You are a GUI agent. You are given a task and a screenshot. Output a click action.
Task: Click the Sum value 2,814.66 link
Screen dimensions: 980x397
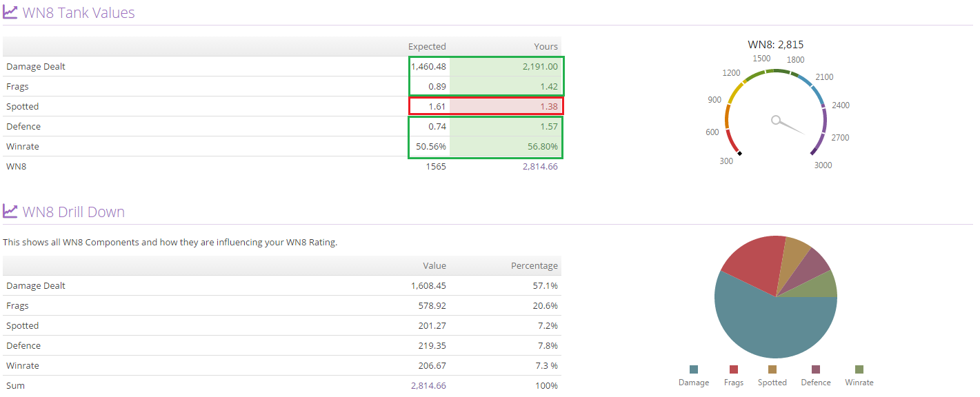coord(428,385)
